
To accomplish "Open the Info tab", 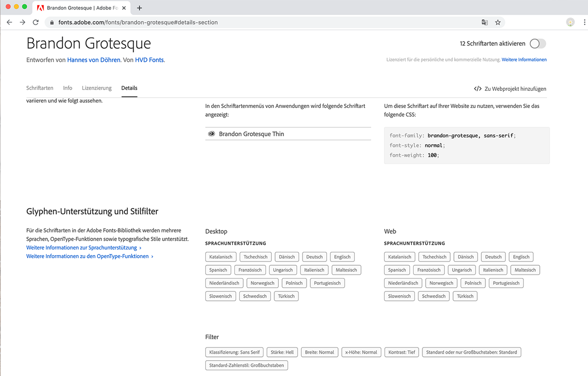I will coord(68,88).
